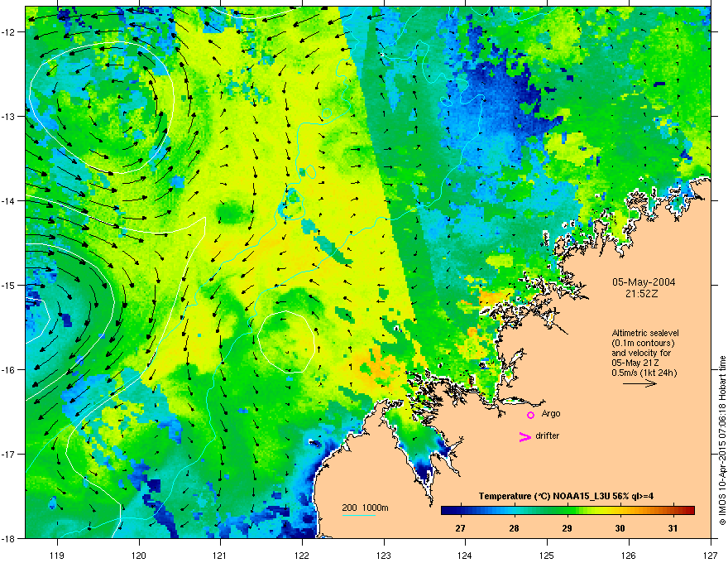This screenshot has height=563, width=728.
Task: Click the 200 1000m depth label
Action: [x=365, y=508]
